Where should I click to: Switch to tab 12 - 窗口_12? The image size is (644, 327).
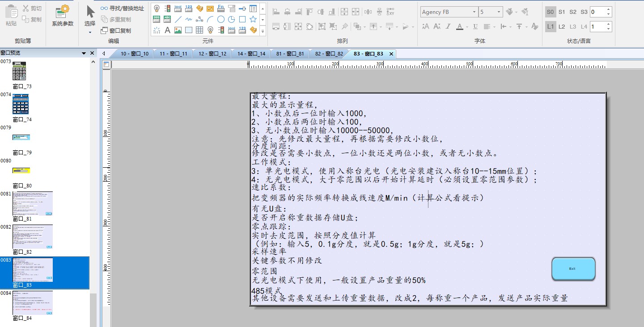(x=212, y=54)
